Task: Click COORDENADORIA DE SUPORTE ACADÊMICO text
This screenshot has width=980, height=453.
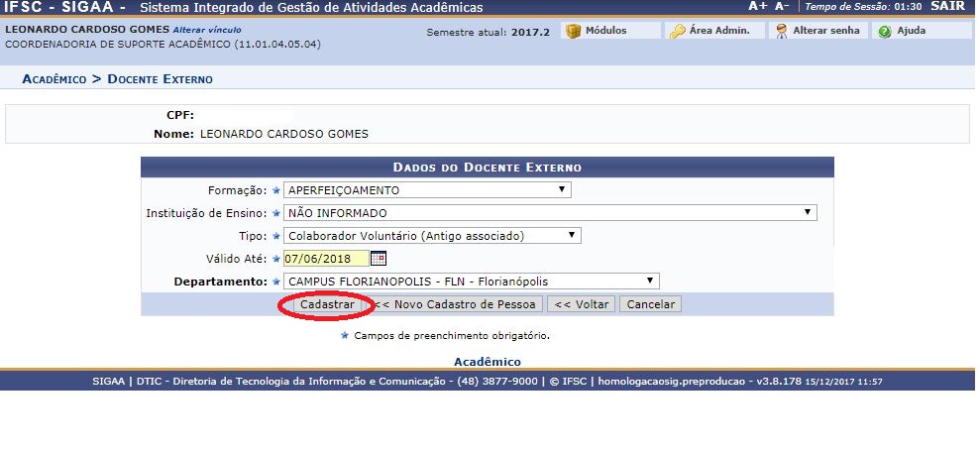Action: [x=163, y=45]
